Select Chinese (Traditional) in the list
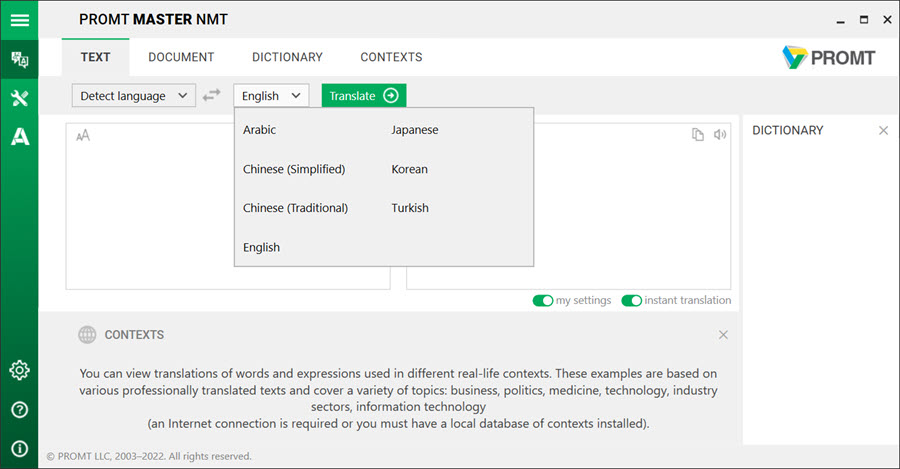Image resolution: width=900 pixels, height=469 pixels. tap(295, 208)
